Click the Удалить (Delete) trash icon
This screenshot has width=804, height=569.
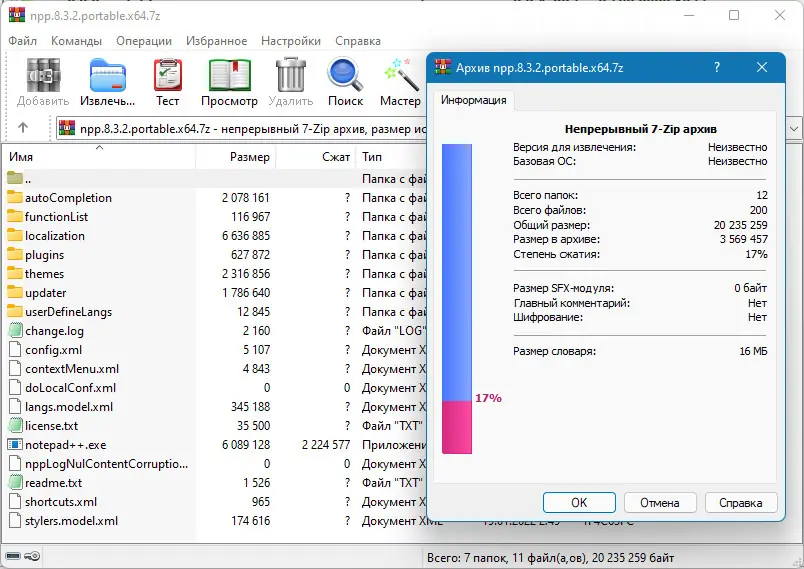click(291, 75)
